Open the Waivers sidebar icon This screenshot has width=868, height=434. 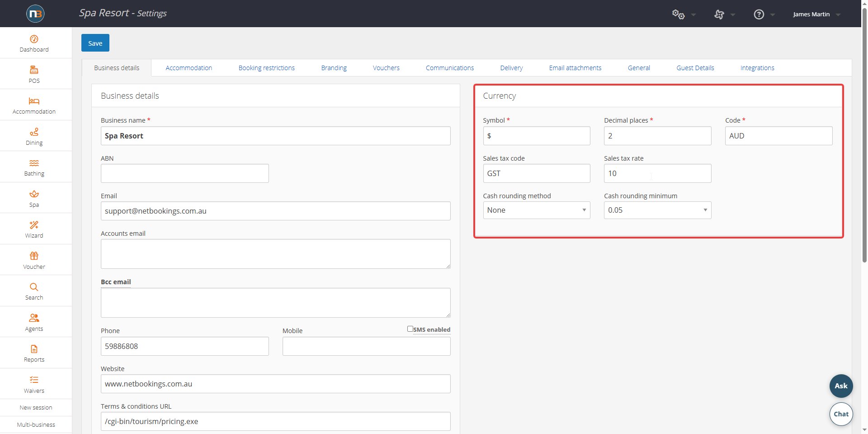point(34,380)
